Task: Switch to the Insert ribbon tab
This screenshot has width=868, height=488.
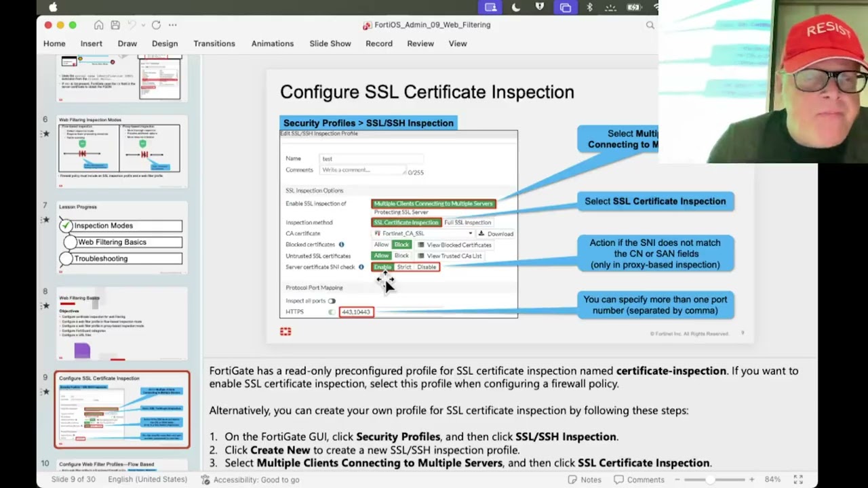Action: (92, 43)
